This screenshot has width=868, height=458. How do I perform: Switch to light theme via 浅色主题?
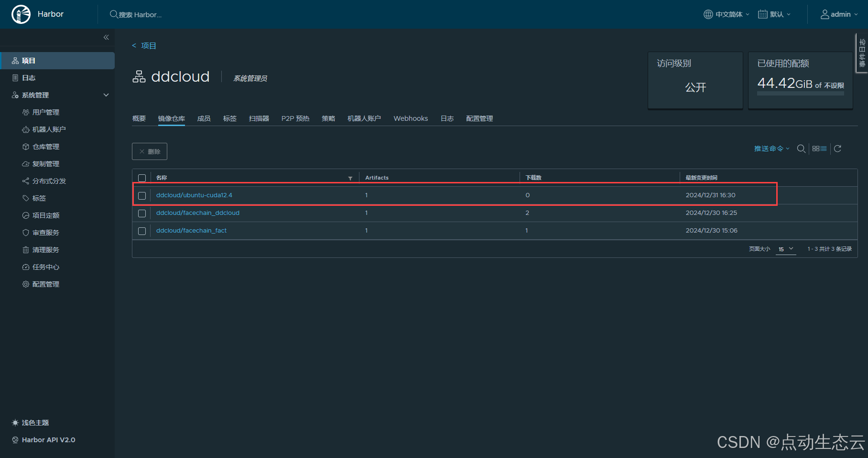31,423
